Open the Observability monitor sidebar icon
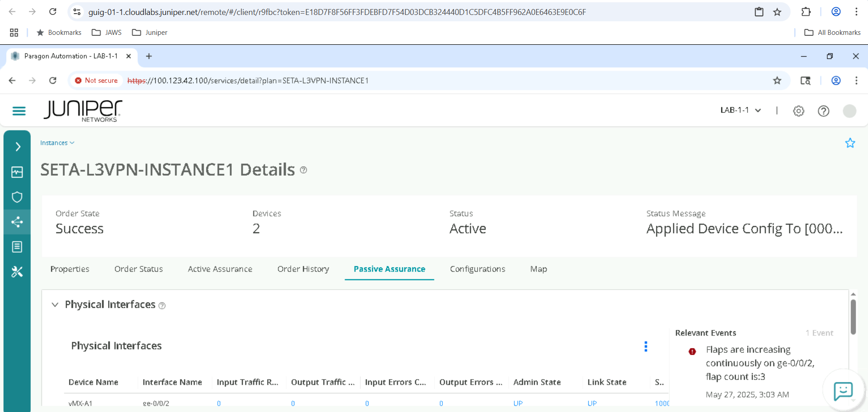Image resolution: width=868 pixels, height=412 pixels. pyautogui.click(x=17, y=172)
